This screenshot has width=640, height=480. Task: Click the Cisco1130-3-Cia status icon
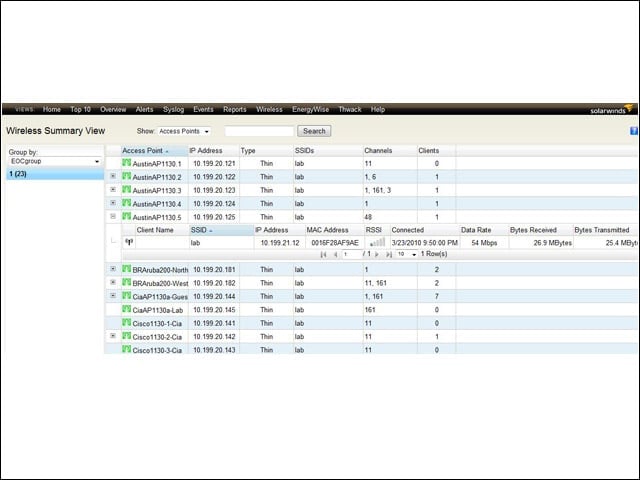(x=127, y=349)
